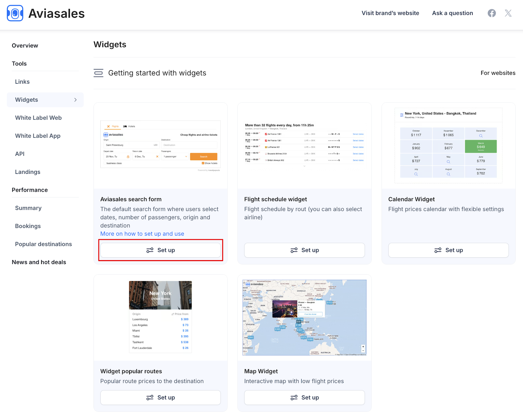Click Calendar Widget preview image
Viewport: 523px width, 420px height.
(x=448, y=146)
